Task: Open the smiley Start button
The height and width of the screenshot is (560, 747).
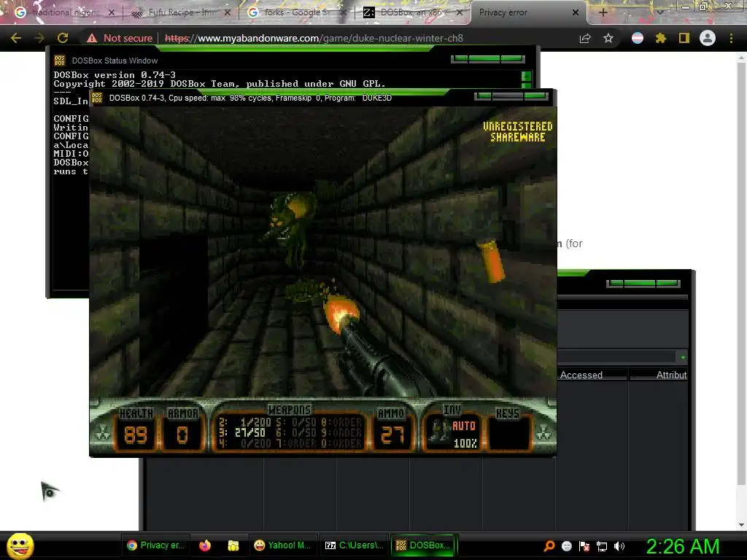Action: click(x=20, y=545)
